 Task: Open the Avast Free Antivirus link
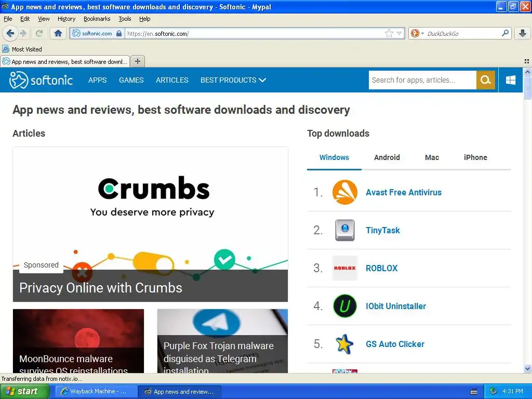403,192
